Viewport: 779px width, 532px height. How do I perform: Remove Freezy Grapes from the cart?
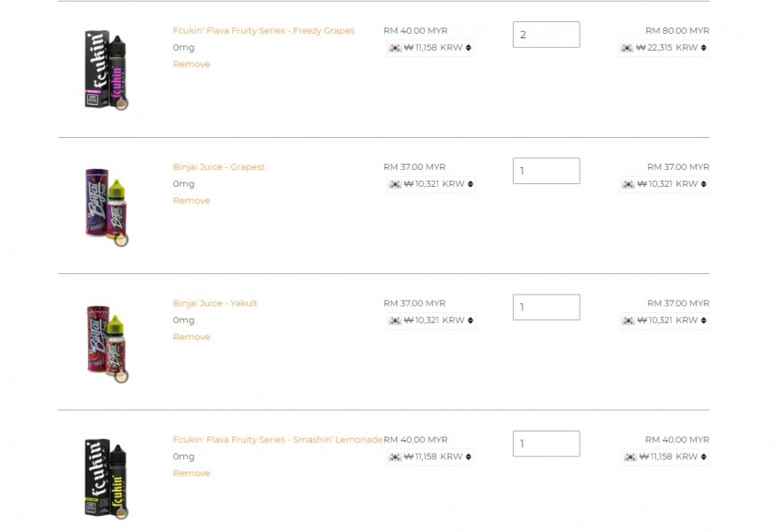pos(191,64)
